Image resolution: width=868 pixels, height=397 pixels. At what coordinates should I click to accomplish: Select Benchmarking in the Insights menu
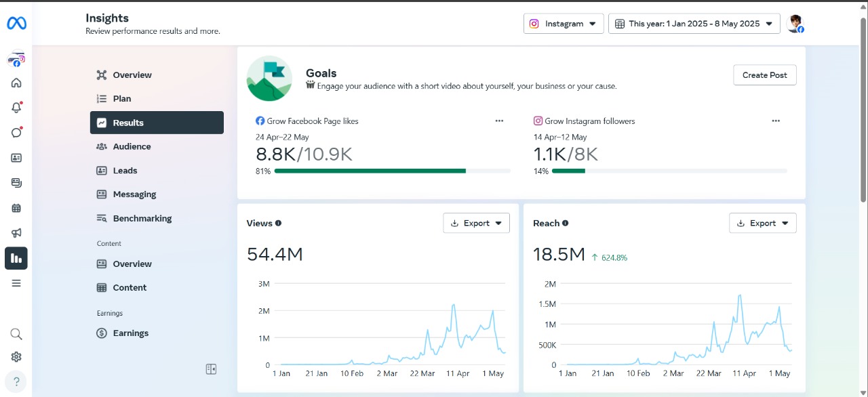pos(142,218)
